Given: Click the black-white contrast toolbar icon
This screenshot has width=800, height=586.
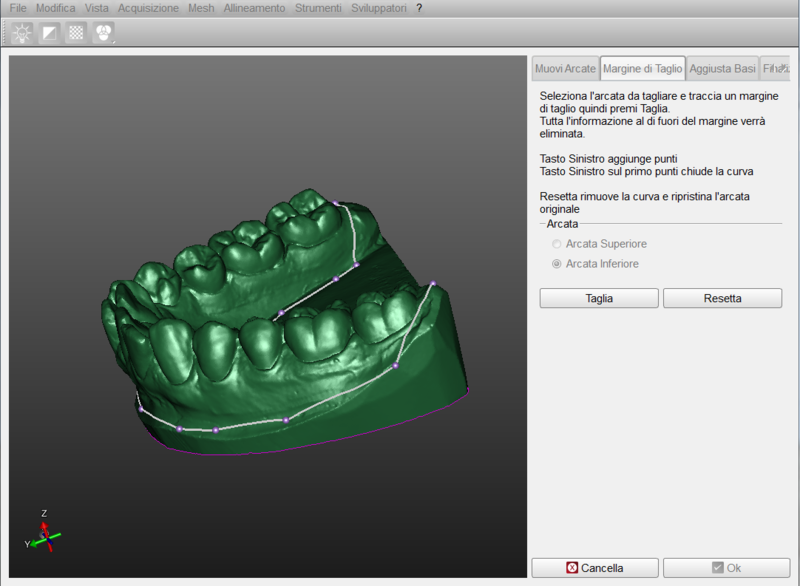Looking at the screenshot, I should click(x=49, y=33).
